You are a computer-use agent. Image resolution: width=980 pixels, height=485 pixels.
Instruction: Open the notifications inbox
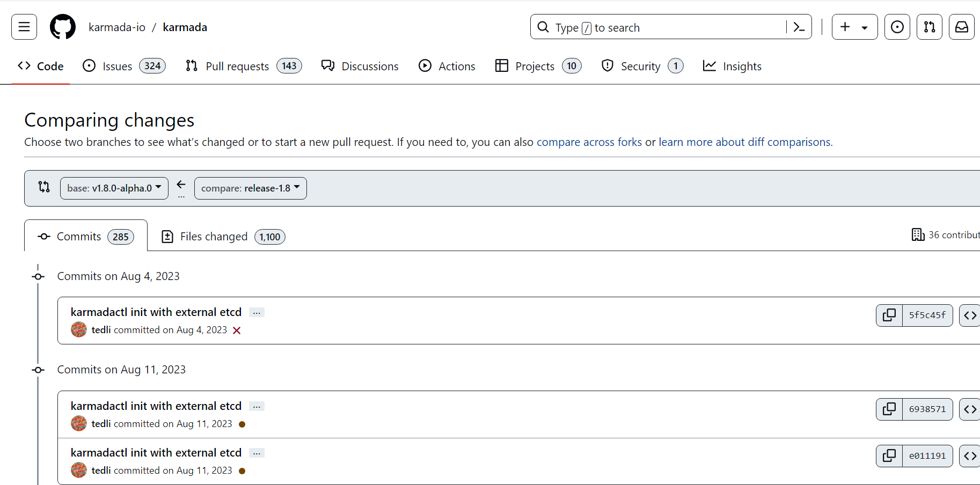point(961,27)
